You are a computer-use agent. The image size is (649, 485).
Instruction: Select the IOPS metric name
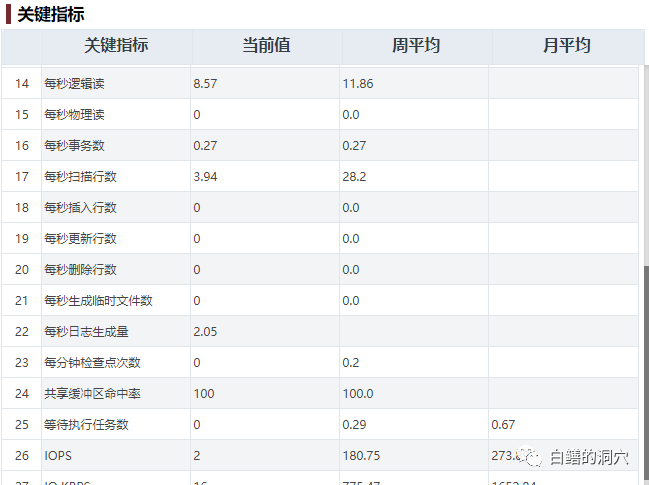(x=58, y=456)
